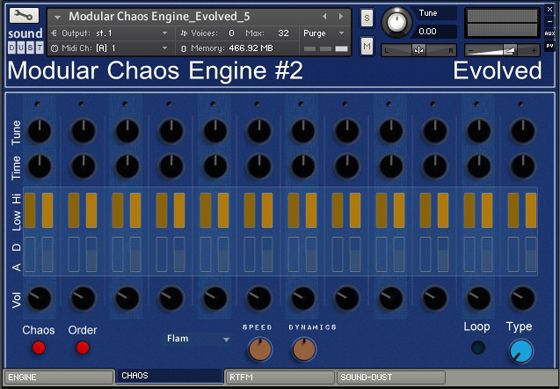Adjust the DYNAMICS knob
This screenshot has height=389, width=560.
(x=304, y=350)
